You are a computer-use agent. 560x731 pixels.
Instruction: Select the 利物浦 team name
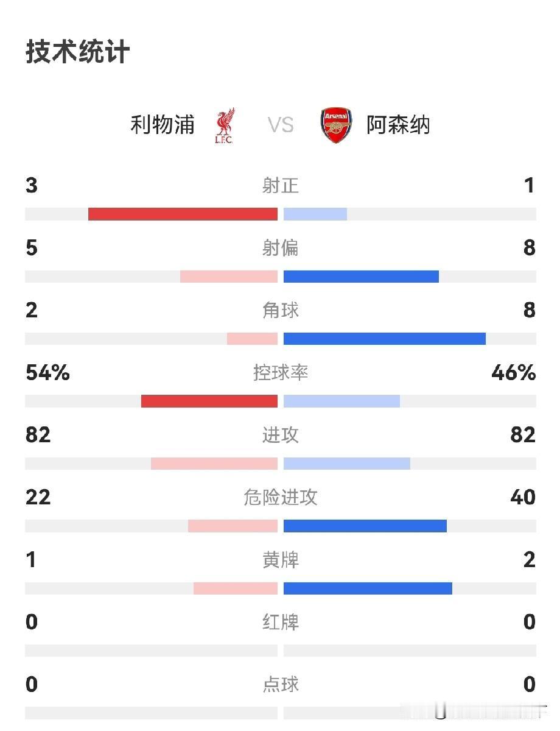click(x=163, y=125)
